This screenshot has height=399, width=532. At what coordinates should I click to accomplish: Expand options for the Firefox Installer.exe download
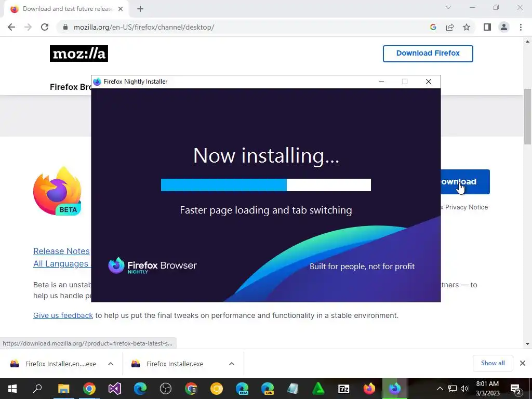[x=232, y=364]
